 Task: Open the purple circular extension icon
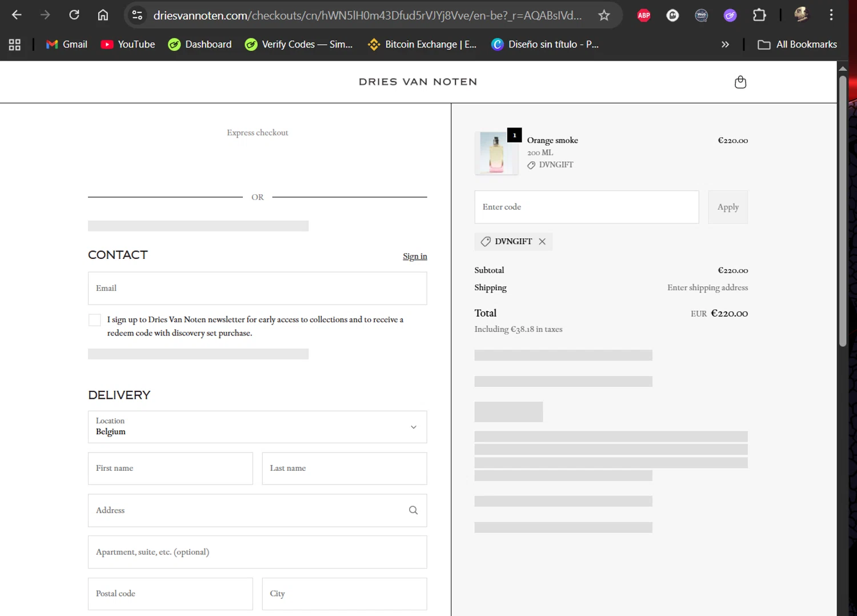click(x=730, y=15)
